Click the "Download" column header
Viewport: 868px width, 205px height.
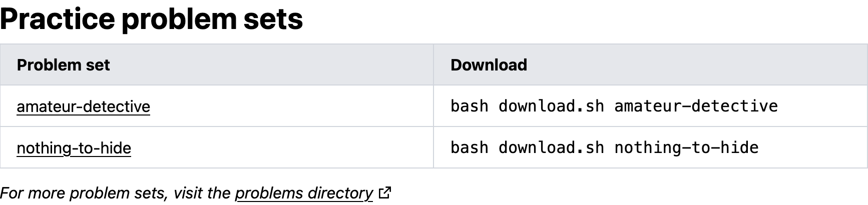coord(489,65)
